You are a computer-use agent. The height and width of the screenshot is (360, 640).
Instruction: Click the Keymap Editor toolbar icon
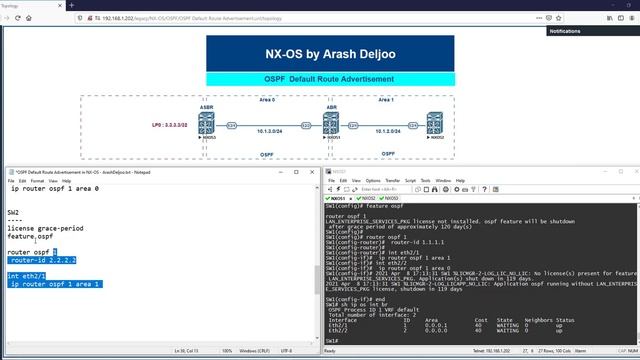click(465, 189)
